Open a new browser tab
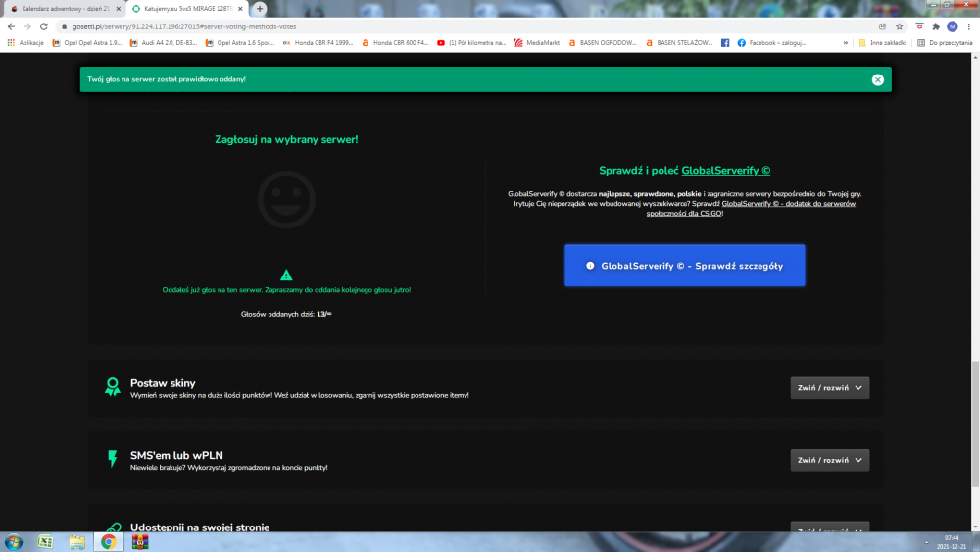Screen dimensions: 980x552 coord(260,9)
